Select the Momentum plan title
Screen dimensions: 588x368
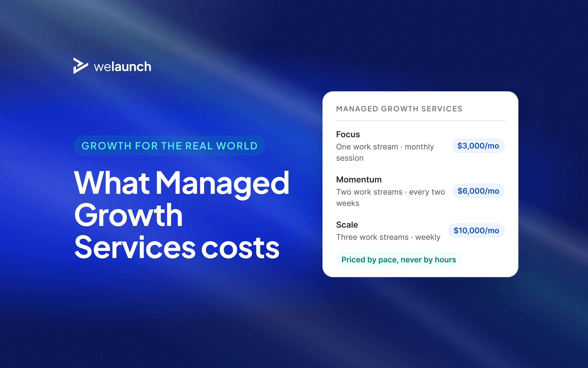tap(359, 180)
